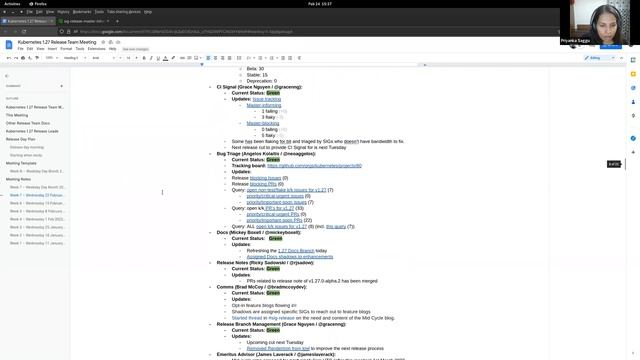640x360 pixels.
Task: Reload the page in Firefox
Action: [x=24, y=31]
